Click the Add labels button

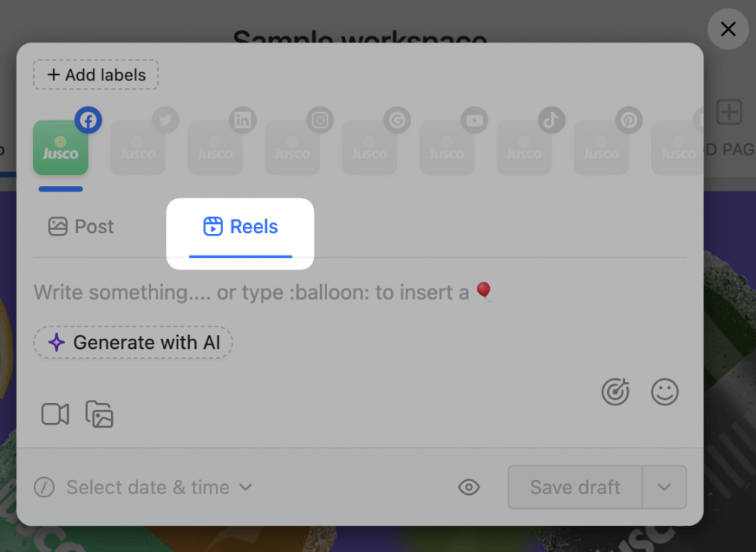click(x=95, y=75)
